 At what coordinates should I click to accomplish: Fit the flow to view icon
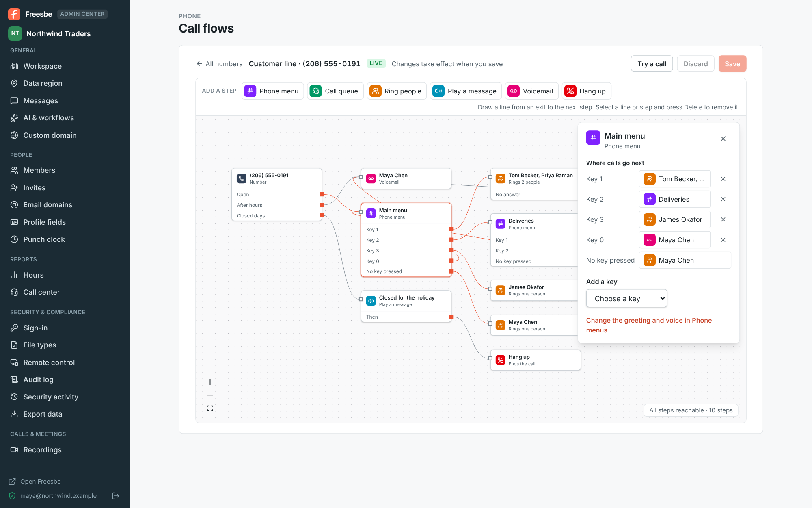click(210, 408)
